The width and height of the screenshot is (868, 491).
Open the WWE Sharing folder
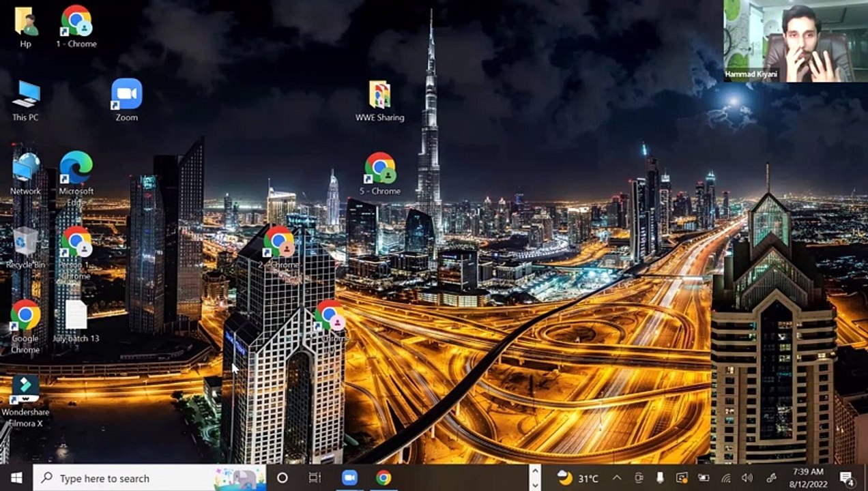click(x=379, y=101)
